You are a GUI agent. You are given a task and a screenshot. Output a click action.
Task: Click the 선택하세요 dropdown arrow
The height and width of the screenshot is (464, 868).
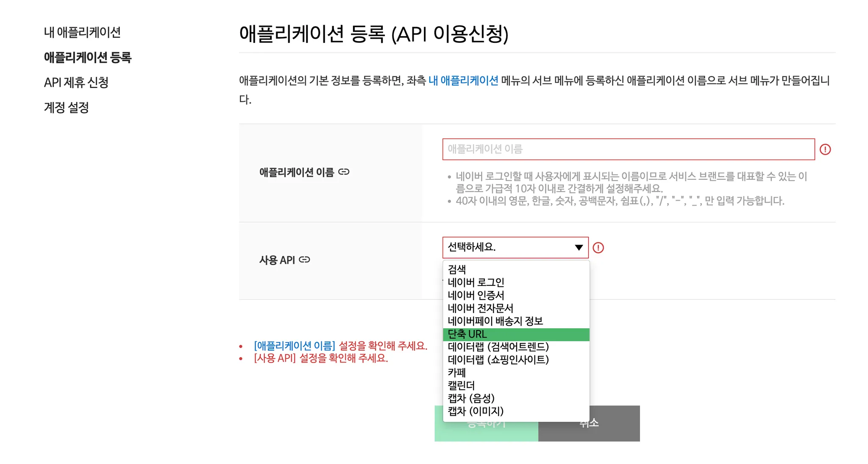coord(579,248)
